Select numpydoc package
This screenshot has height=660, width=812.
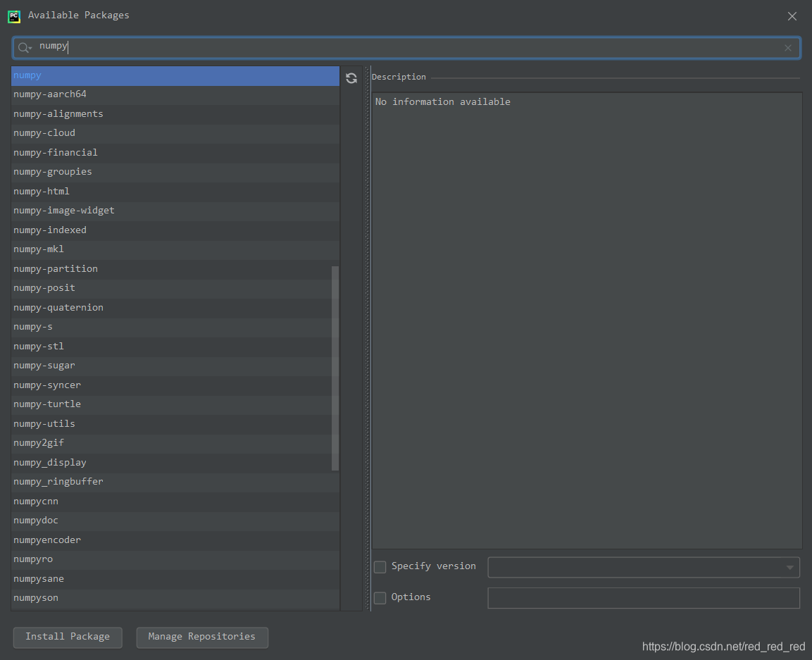175,521
